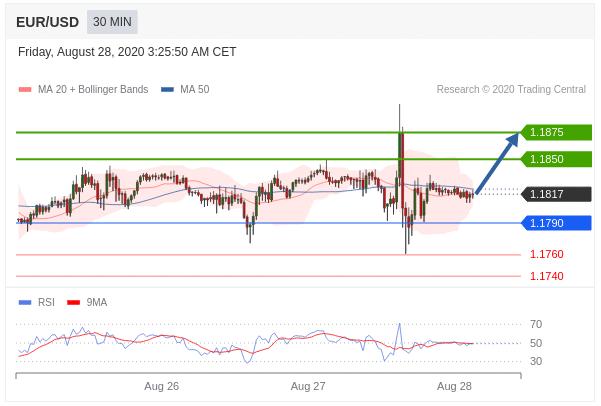The height and width of the screenshot is (406, 601).
Task: Click the Aug 28 axis date label
Action: click(454, 386)
